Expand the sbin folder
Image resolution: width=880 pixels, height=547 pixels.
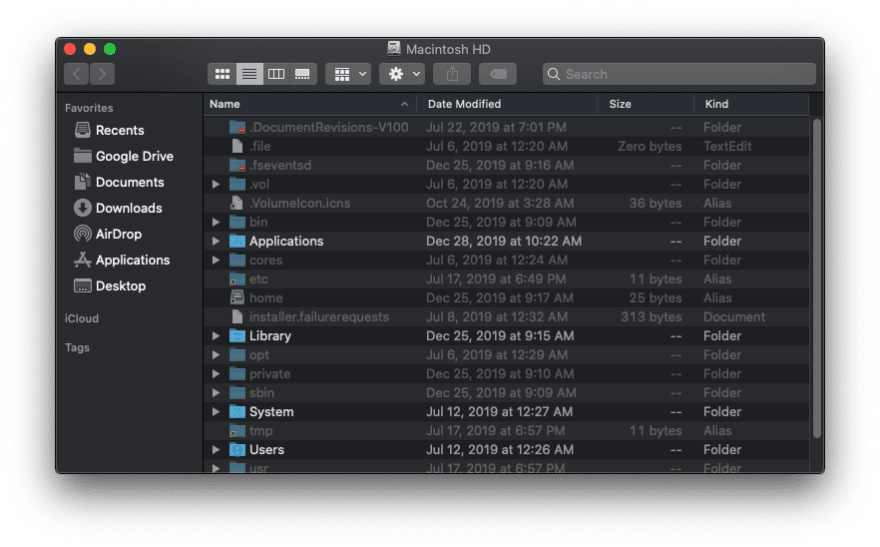pyautogui.click(x=216, y=393)
